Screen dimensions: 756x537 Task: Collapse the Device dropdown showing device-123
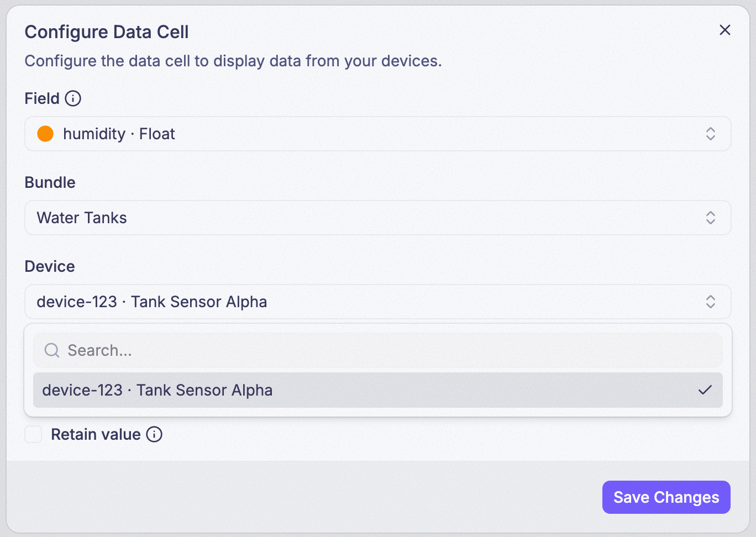pyautogui.click(x=378, y=302)
